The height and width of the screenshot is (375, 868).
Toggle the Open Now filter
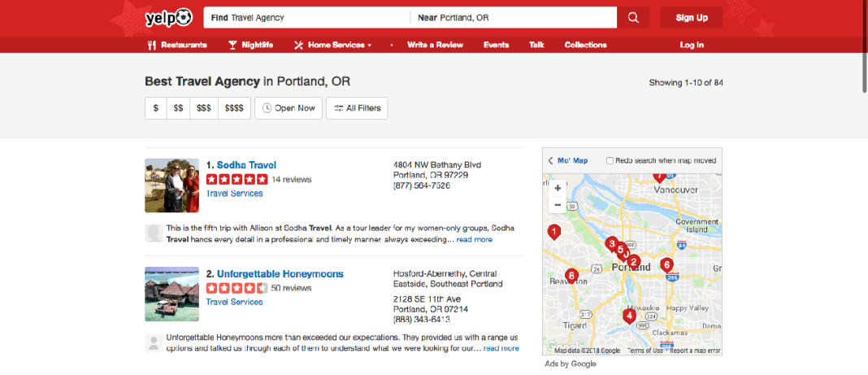[x=289, y=108]
